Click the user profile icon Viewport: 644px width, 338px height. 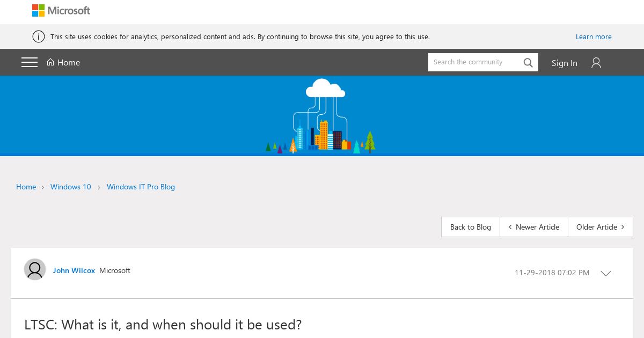click(596, 63)
